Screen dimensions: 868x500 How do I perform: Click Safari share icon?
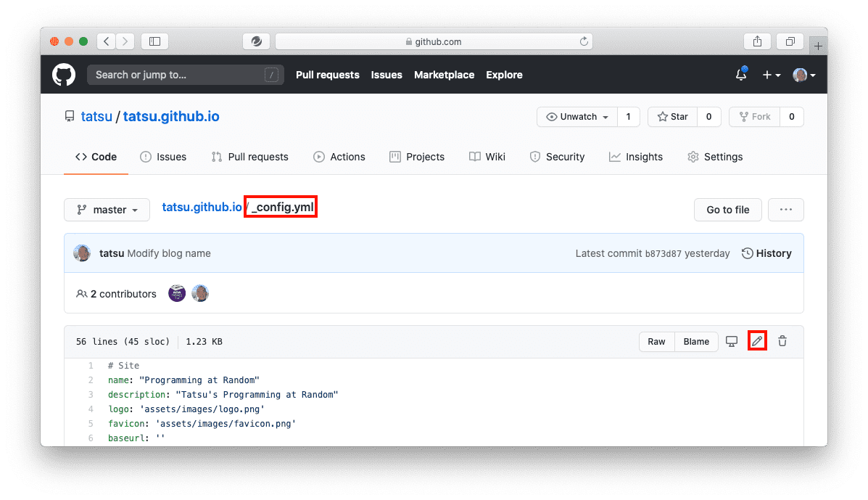[x=757, y=41]
